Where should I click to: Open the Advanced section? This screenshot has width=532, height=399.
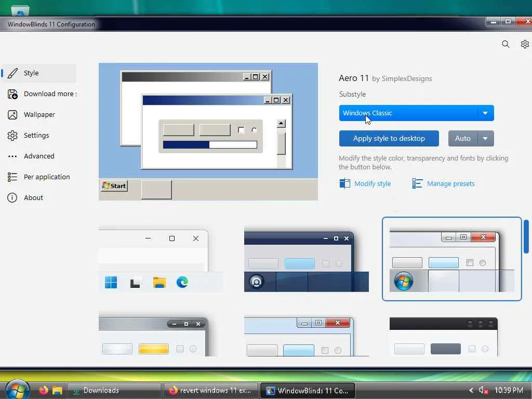pyautogui.click(x=39, y=156)
